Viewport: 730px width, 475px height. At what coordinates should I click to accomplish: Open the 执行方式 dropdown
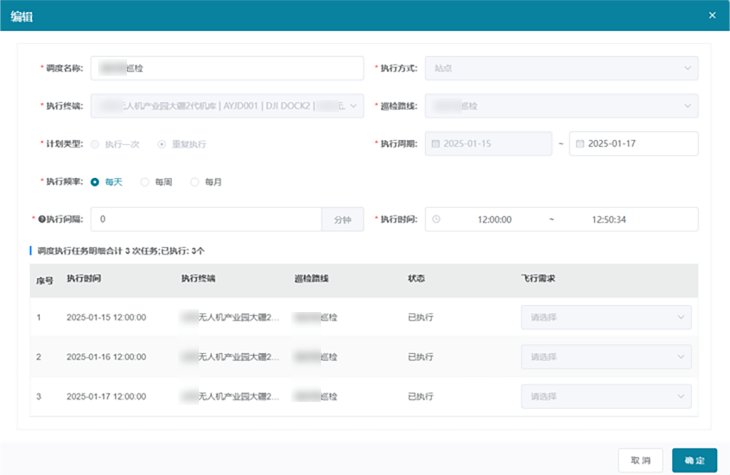pos(561,68)
